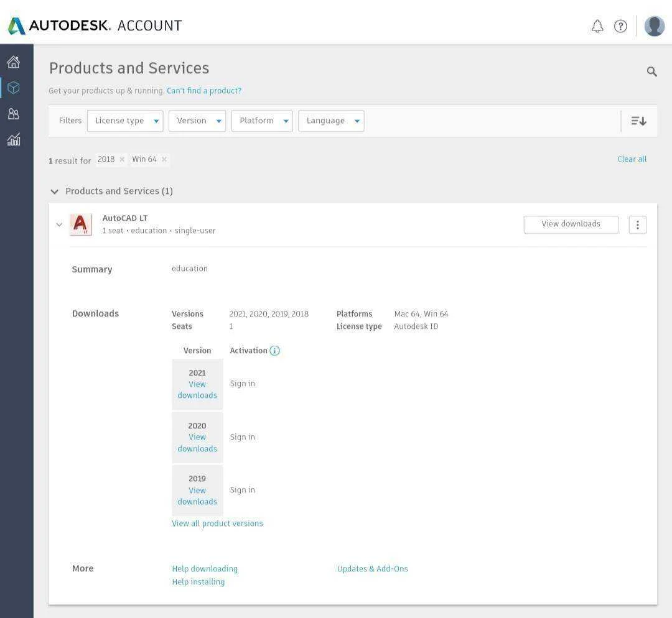Viewport: 672px width, 618px height.
Task: Click the Summary 'education' value
Action: pyautogui.click(x=190, y=269)
